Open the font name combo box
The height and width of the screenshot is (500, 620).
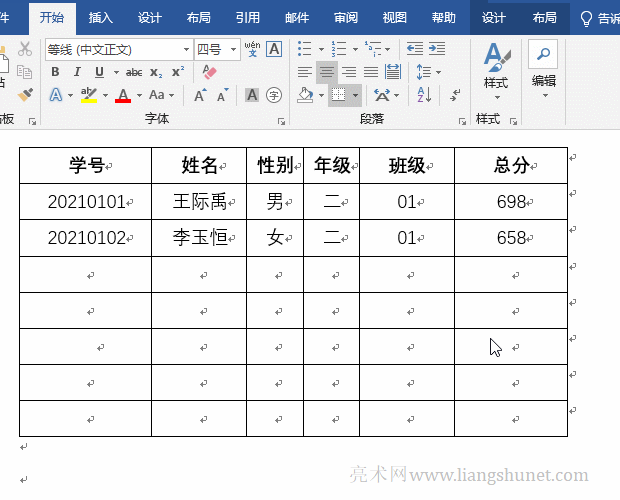point(119,50)
